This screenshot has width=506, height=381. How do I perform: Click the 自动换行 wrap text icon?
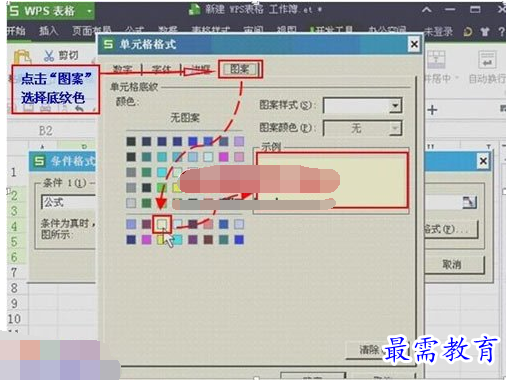[487, 59]
